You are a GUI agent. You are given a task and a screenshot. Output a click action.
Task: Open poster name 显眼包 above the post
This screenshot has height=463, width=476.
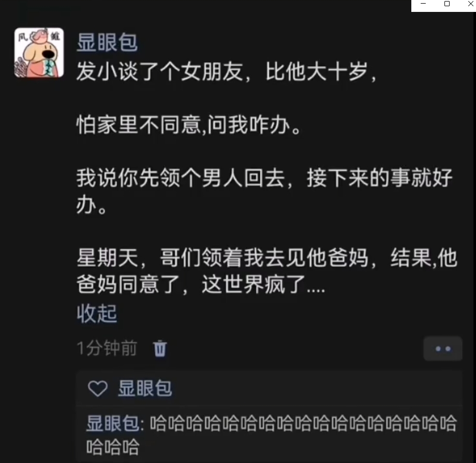pyautogui.click(x=107, y=42)
